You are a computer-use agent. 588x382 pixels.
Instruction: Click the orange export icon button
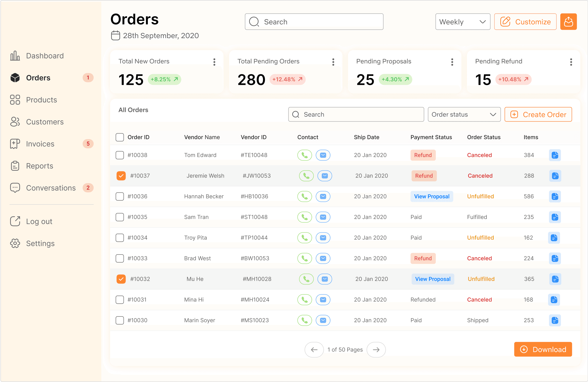[568, 22]
